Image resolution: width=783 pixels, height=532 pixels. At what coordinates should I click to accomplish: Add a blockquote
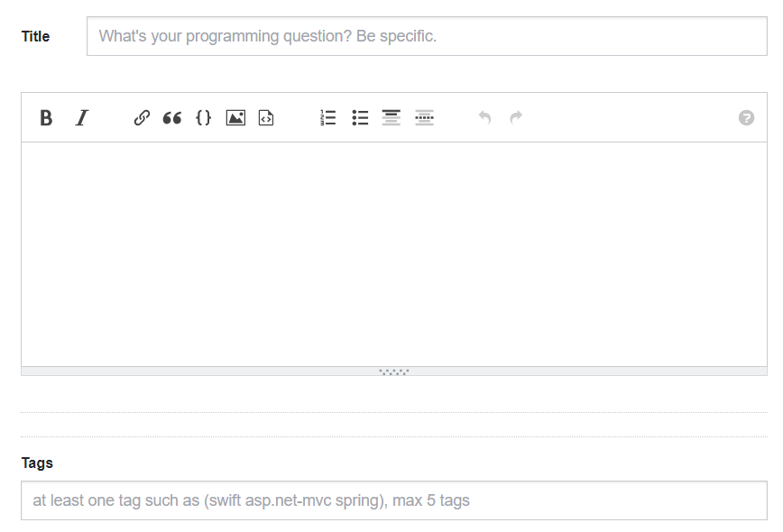[x=172, y=118]
